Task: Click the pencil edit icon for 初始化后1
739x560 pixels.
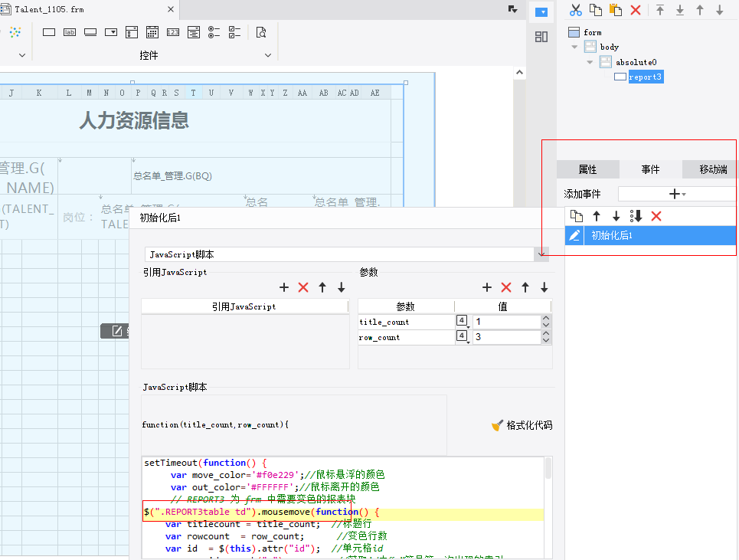Action: [x=574, y=236]
